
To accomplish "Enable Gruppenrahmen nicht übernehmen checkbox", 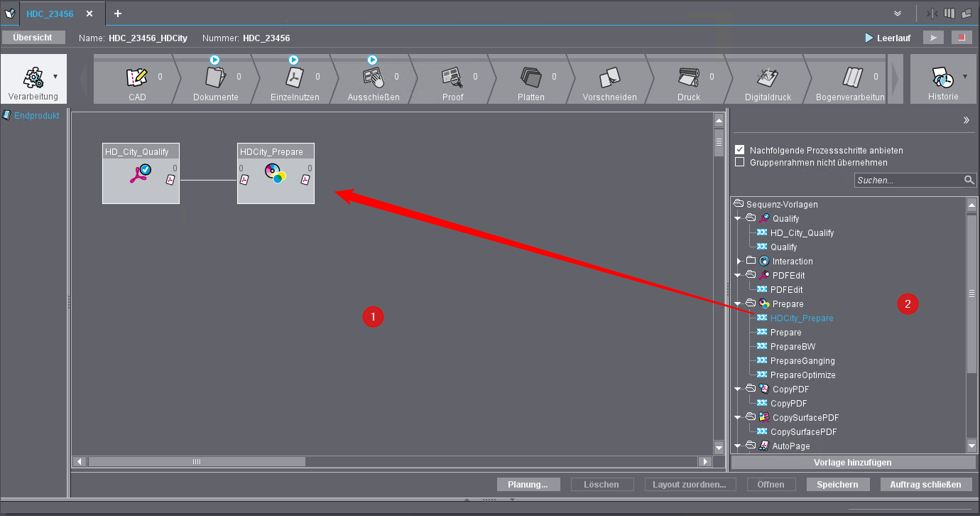I will [740, 163].
